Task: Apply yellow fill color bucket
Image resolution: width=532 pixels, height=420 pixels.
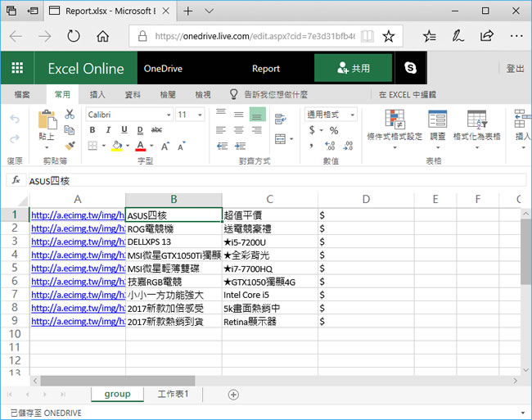Action: tap(117, 146)
